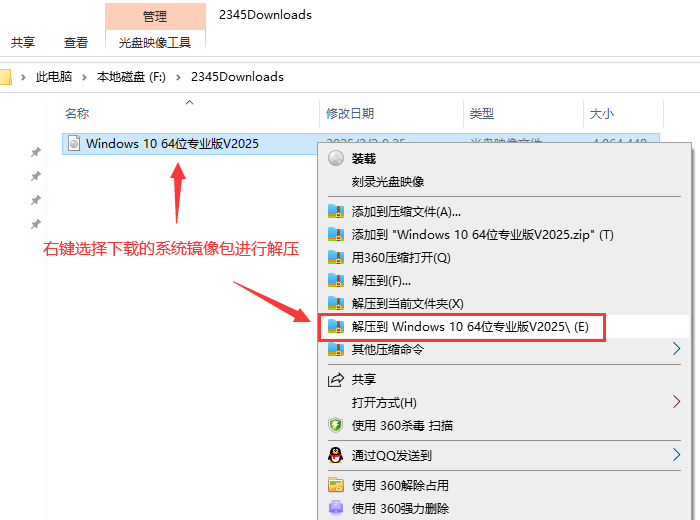
Task: Click the 360 shield icon for virus scan
Action: click(336, 425)
